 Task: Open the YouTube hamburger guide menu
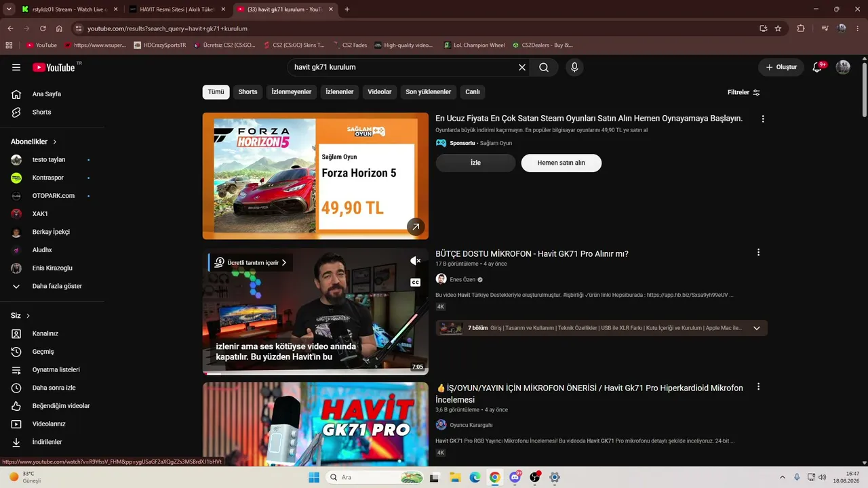tap(16, 67)
